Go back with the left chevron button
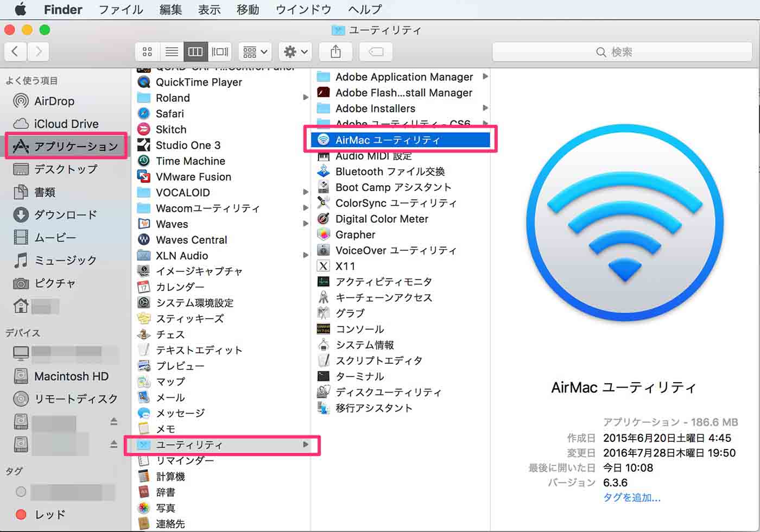760x532 pixels. pos(15,52)
